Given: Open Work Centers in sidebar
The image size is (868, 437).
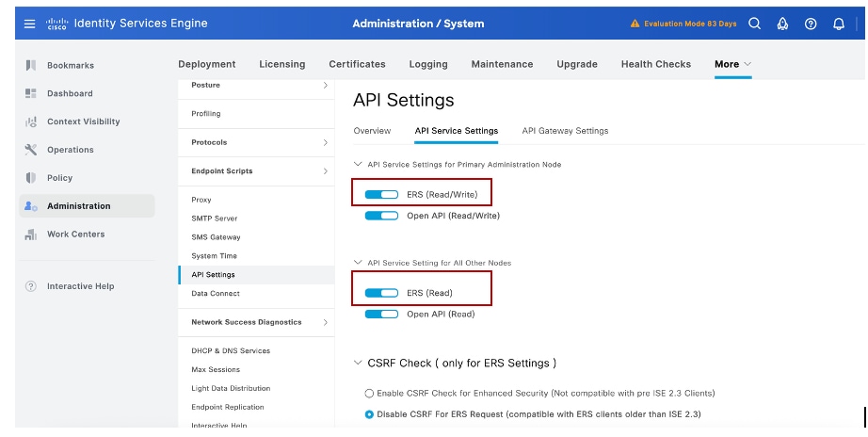Looking at the screenshot, I should (76, 235).
